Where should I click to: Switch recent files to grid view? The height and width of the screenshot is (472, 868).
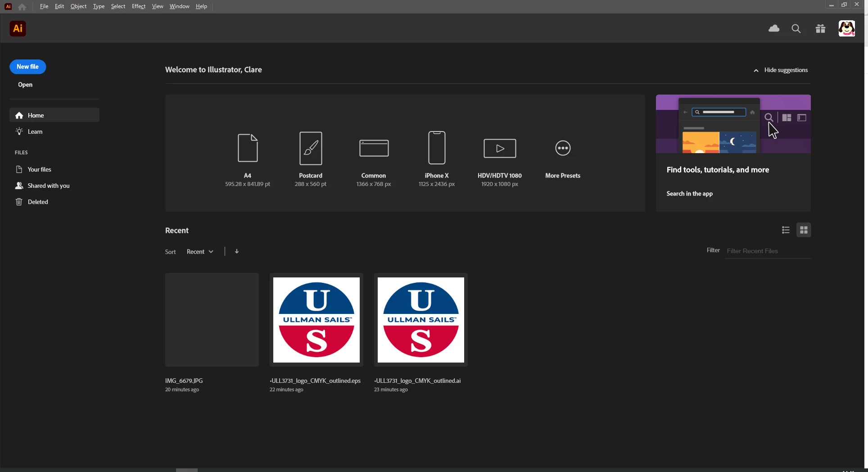(x=804, y=230)
